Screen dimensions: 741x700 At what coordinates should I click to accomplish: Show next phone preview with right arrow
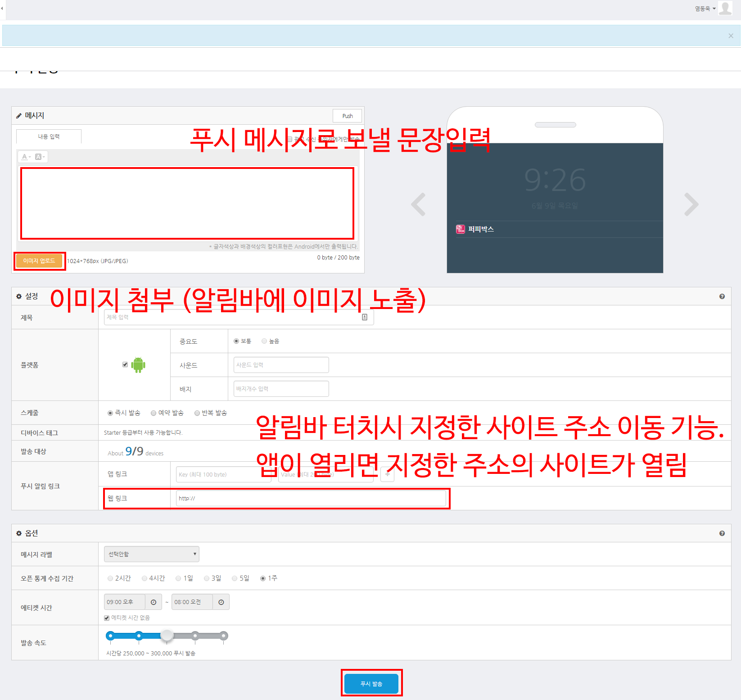691,205
